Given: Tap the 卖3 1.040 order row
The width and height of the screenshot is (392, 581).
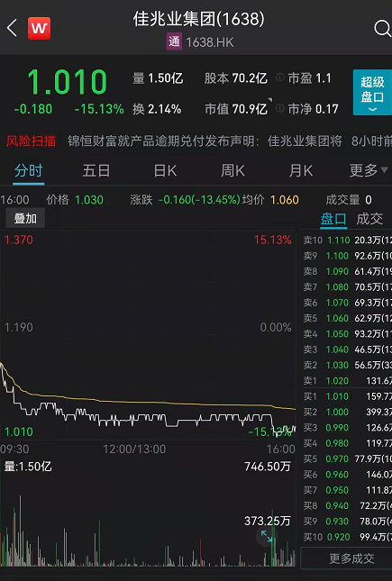Looking at the screenshot, I should [x=347, y=350].
